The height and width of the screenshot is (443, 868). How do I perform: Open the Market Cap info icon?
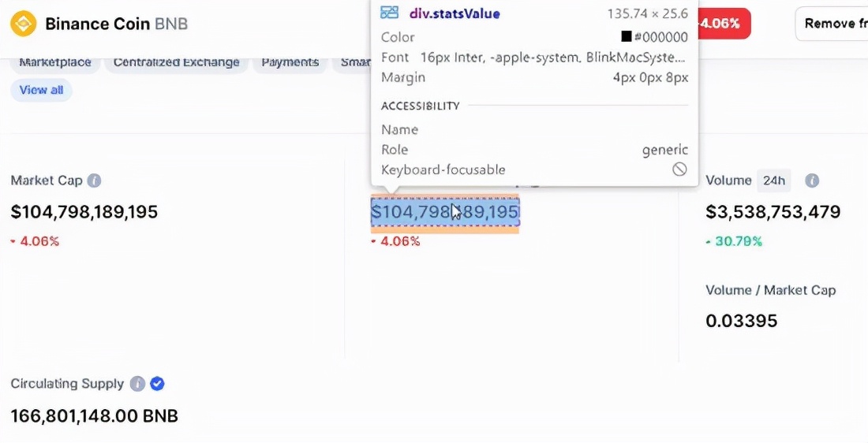(95, 181)
